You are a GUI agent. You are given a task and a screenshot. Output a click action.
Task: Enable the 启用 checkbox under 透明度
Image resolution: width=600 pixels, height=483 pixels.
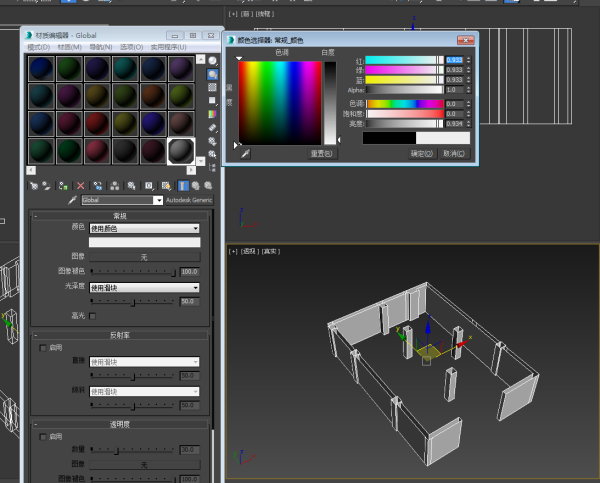pyautogui.click(x=41, y=437)
